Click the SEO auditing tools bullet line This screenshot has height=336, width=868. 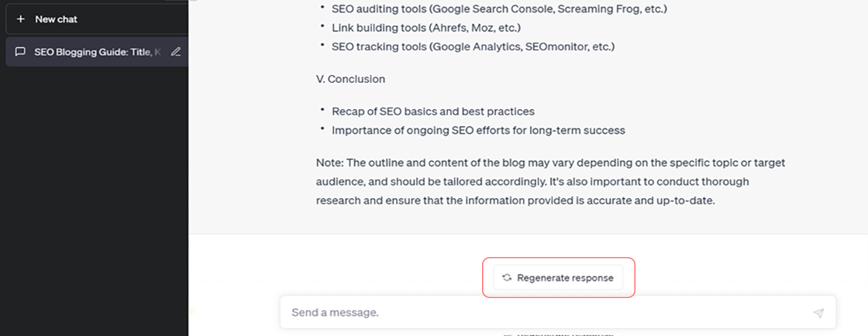[498, 9]
